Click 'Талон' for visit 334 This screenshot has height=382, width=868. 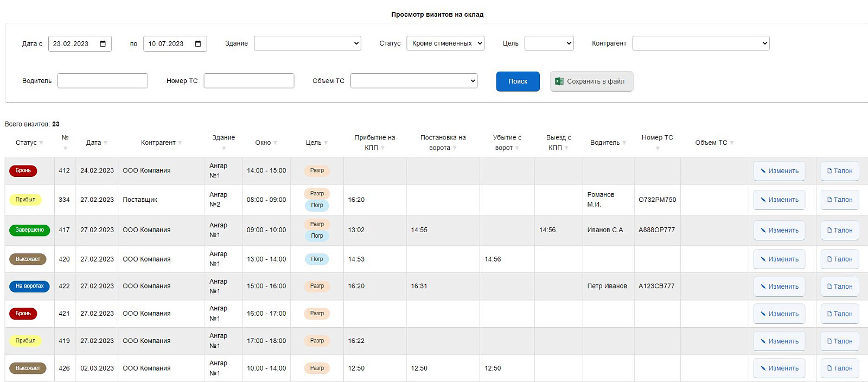(x=840, y=200)
